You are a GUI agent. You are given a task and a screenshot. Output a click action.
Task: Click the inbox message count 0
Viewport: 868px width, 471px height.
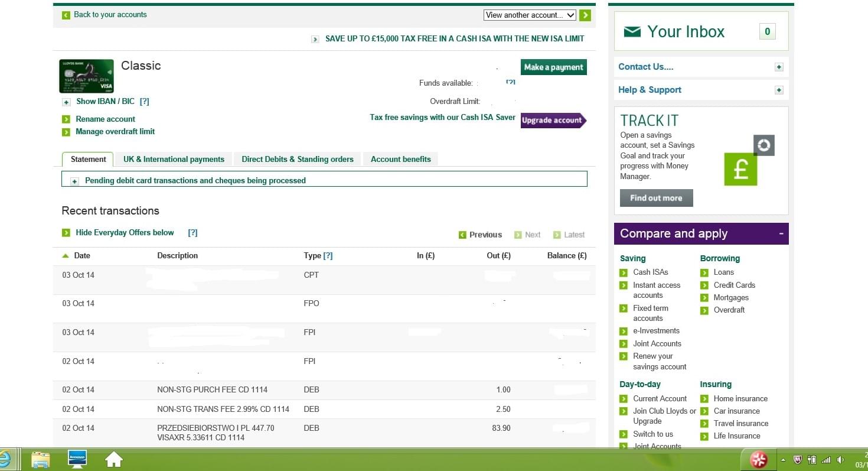point(767,32)
